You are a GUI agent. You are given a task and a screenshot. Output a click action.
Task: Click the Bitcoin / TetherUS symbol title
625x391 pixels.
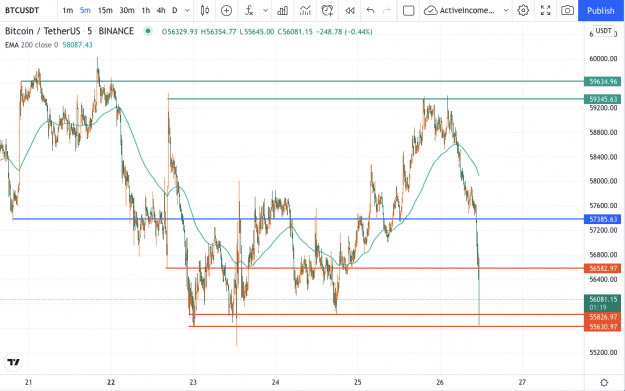pyautogui.click(x=69, y=31)
